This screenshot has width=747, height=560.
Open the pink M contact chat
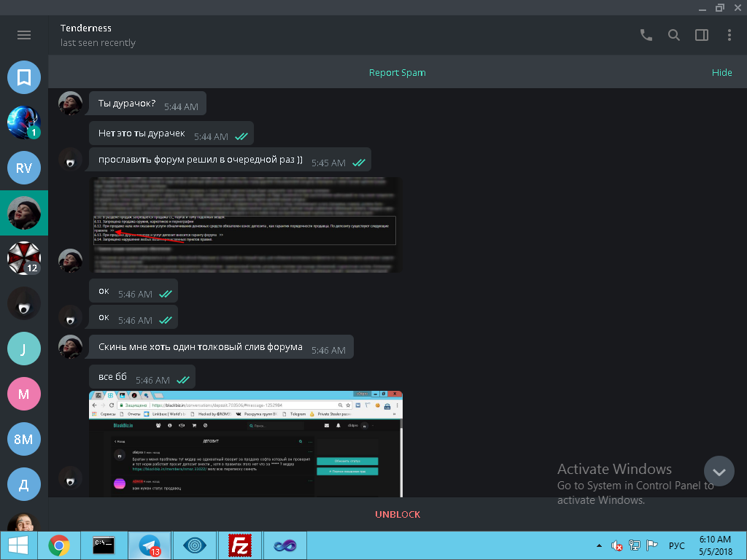tap(24, 394)
